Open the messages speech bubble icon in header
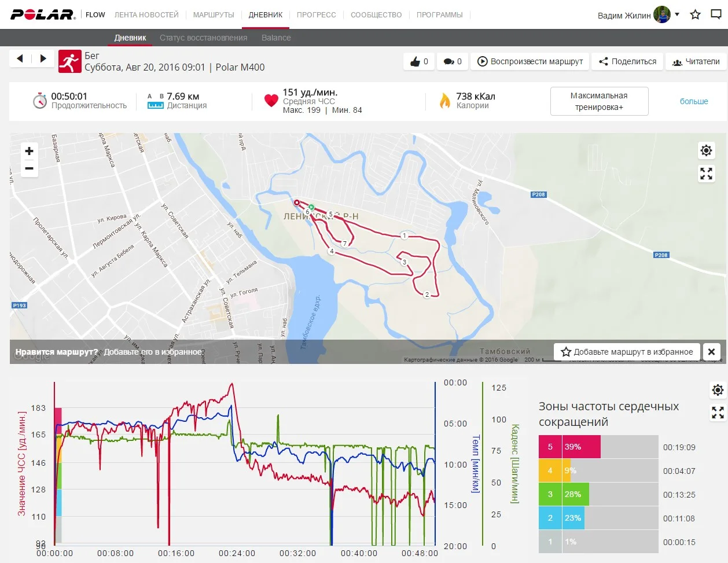This screenshot has width=728, height=563. pos(716,14)
